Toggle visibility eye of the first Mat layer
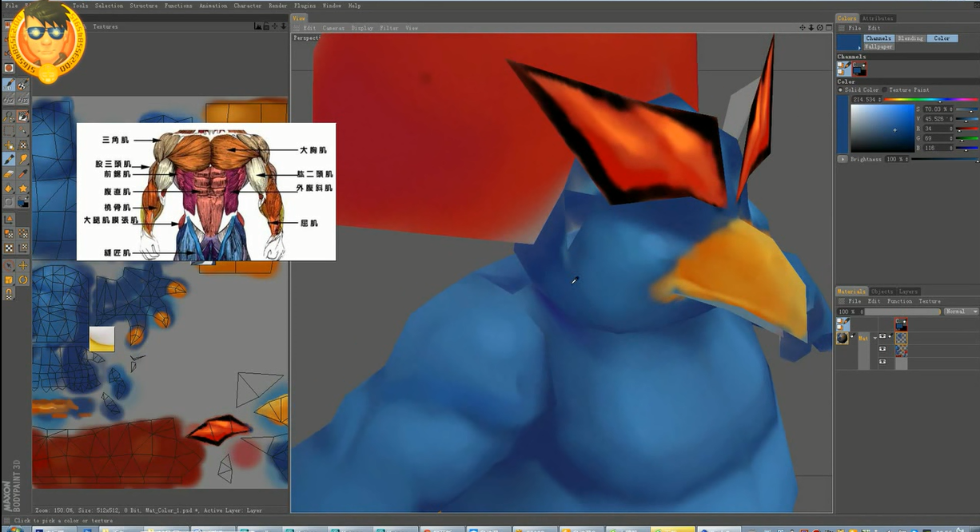 [x=882, y=336]
